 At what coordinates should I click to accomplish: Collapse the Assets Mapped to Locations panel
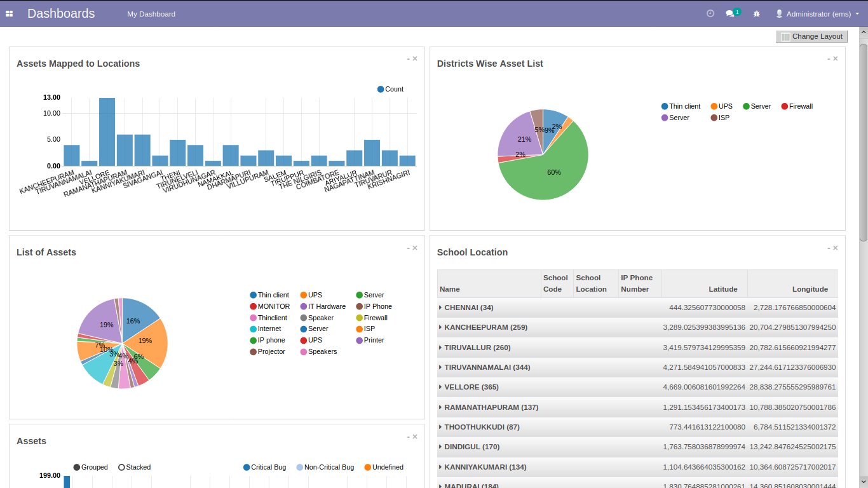409,58
